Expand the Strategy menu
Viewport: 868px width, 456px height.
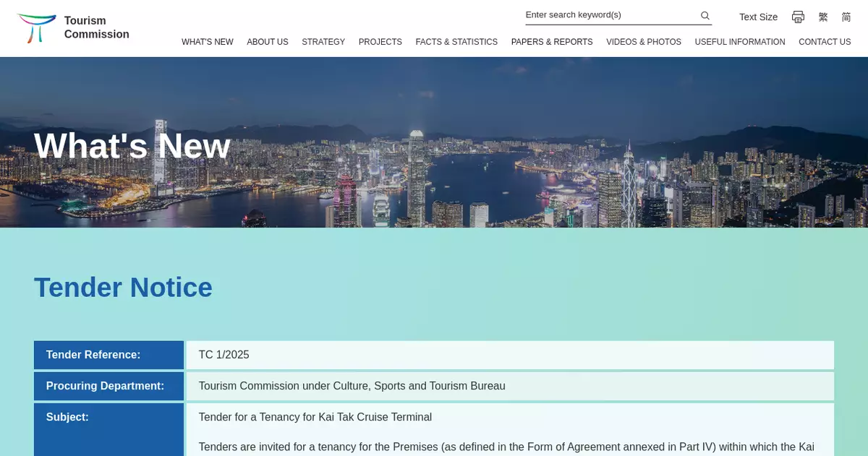(x=323, y=42)
